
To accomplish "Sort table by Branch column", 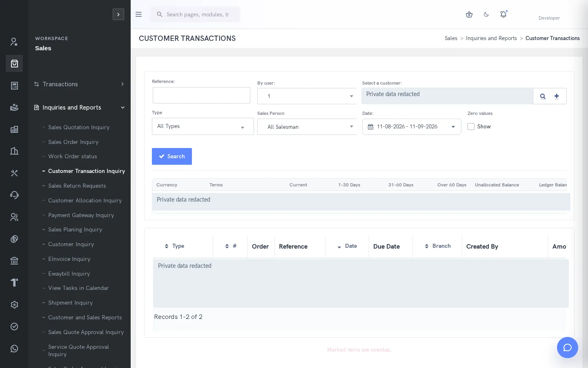I will [x=438, y=246].
